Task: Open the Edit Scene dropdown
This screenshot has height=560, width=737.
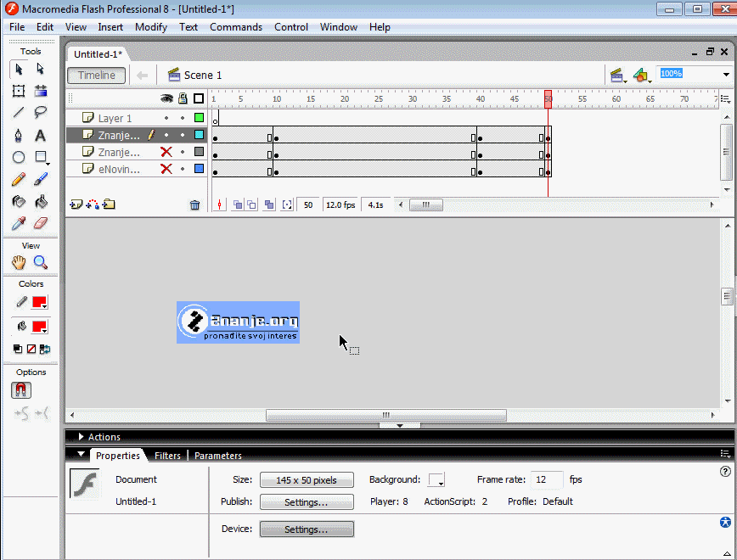Action: pyautogui.click(x=617, y=76)
